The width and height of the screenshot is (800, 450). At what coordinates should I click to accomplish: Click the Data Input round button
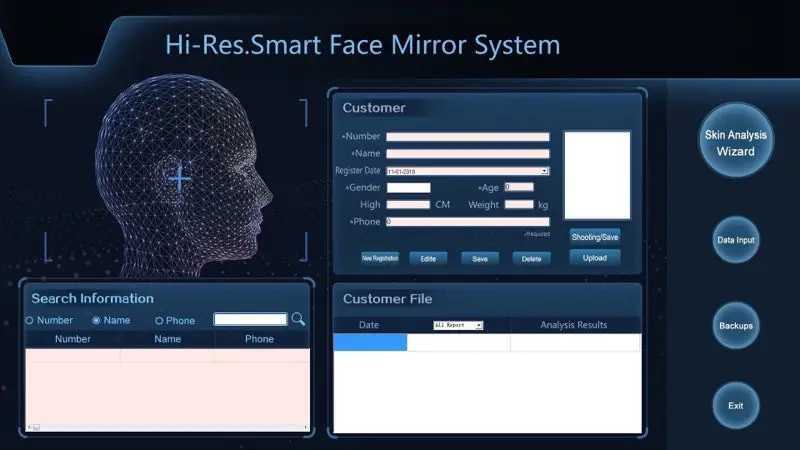click(x=735, y=240)
